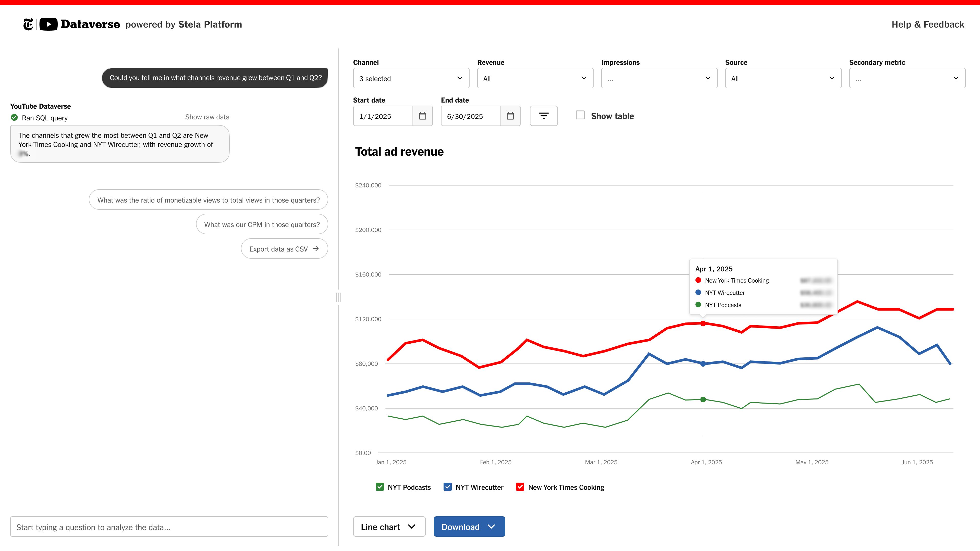The width and height of the screenshot is (980, 551).
Task: Click the red Cooking swatch in the tooltip
Action: click(698, 280)
